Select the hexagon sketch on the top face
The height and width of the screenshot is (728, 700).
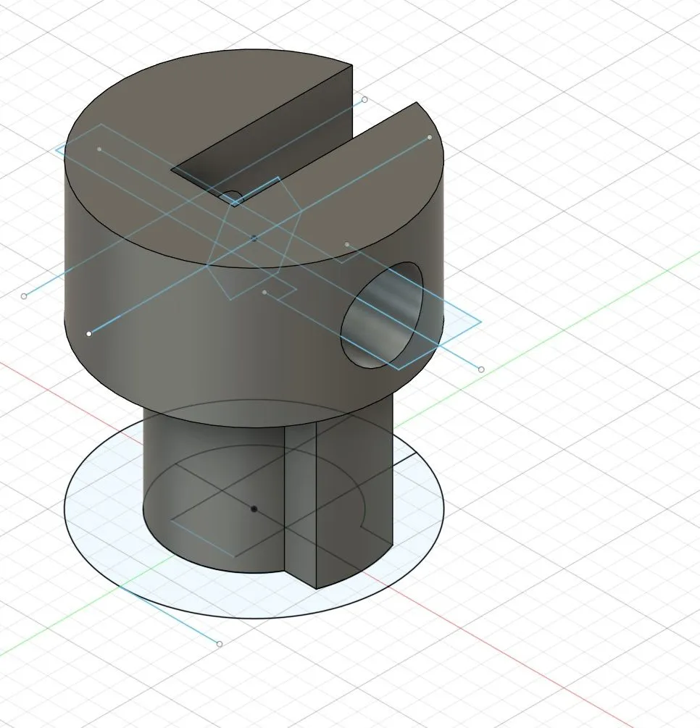[x=254, y=238]
